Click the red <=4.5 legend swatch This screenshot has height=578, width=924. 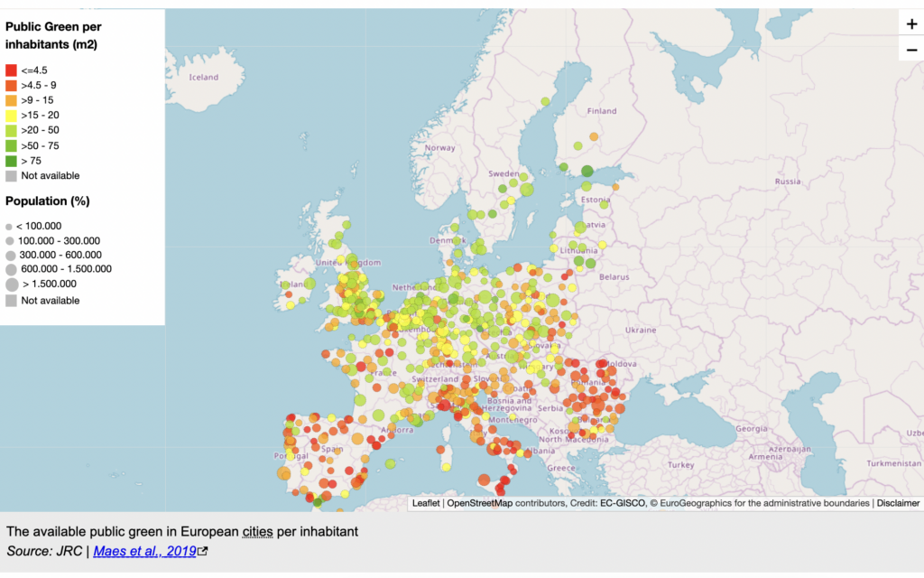tap(11, 70)
